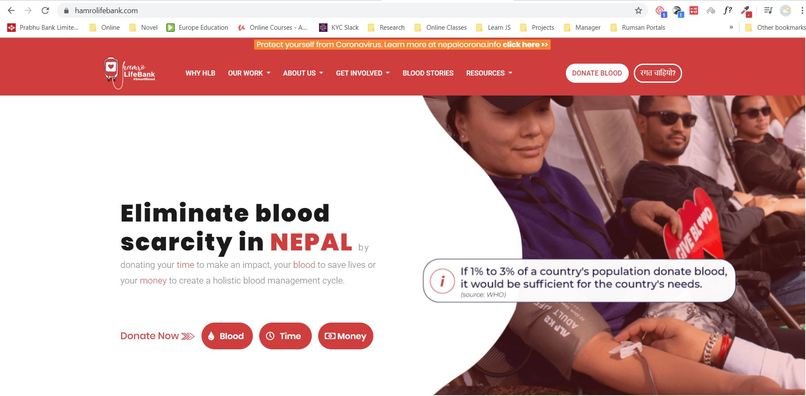The image size is (806, 396).
Task: Open the RESOURCES dropdown menu
Action: 489,73
